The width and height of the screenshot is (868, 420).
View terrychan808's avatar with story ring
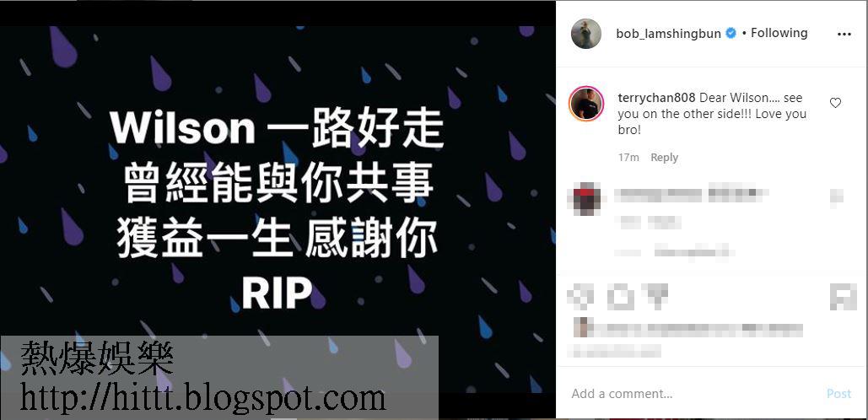[586, 104]
